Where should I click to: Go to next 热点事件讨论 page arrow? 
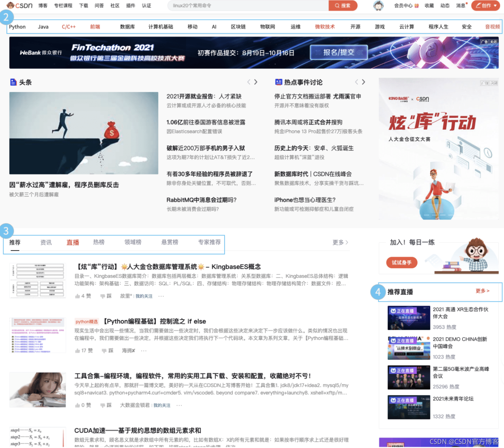click(363, 82)
